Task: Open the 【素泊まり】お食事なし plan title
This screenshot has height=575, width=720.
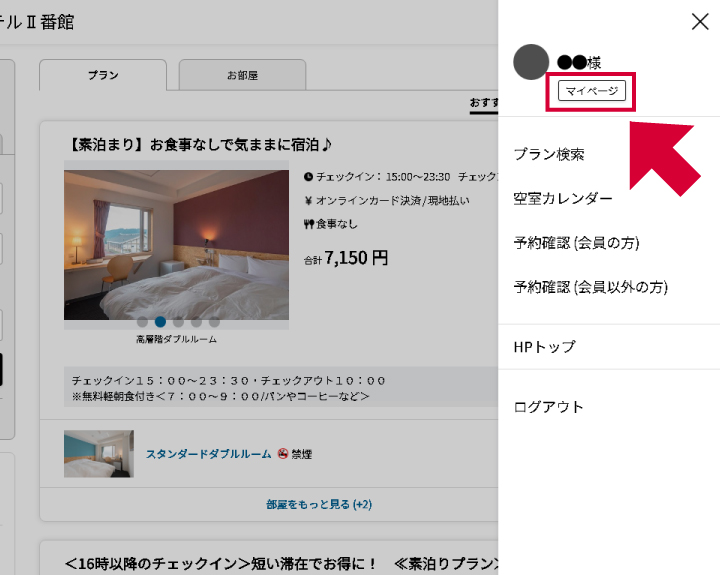Action: (201, 145)
